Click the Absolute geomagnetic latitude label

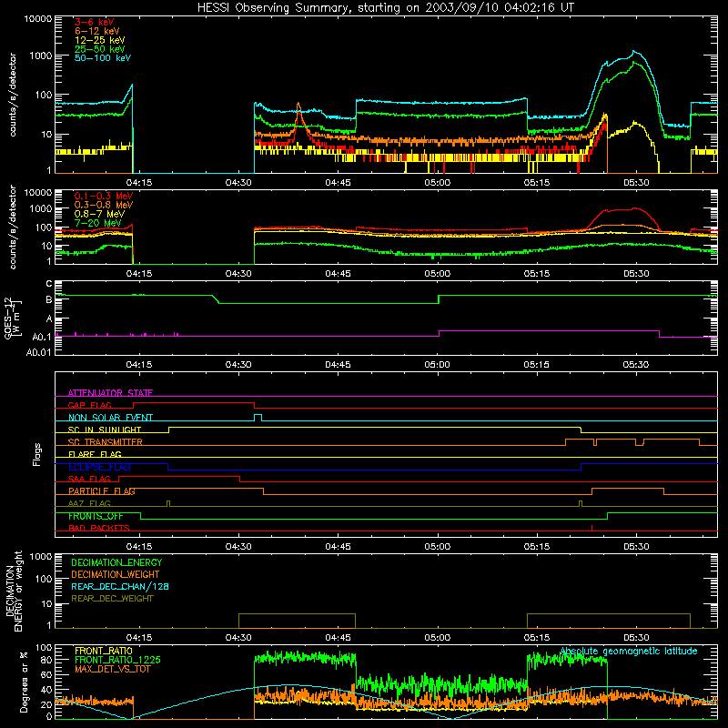[x=629, y=651]
